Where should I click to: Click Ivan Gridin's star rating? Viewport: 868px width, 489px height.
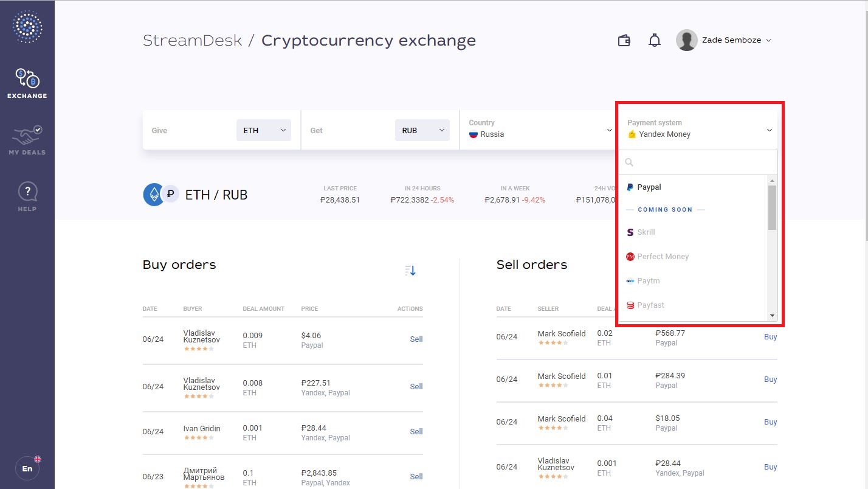point(198,438)
